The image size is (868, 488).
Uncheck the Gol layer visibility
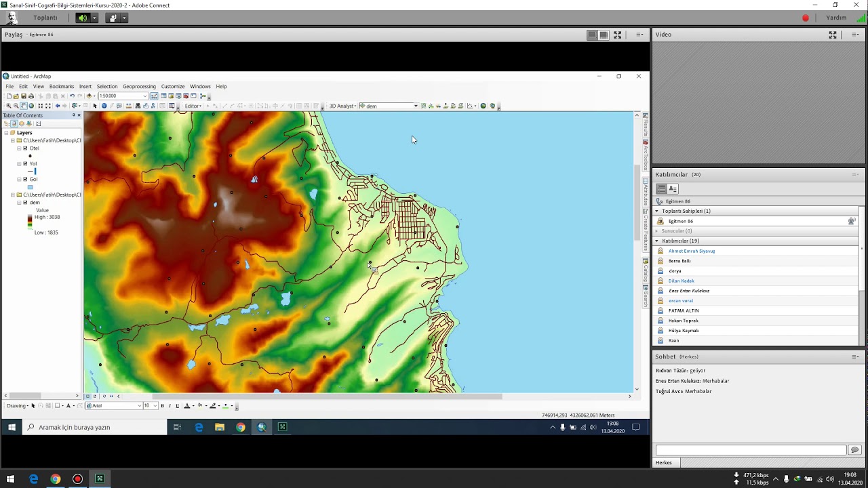click(x=25, y=179)
